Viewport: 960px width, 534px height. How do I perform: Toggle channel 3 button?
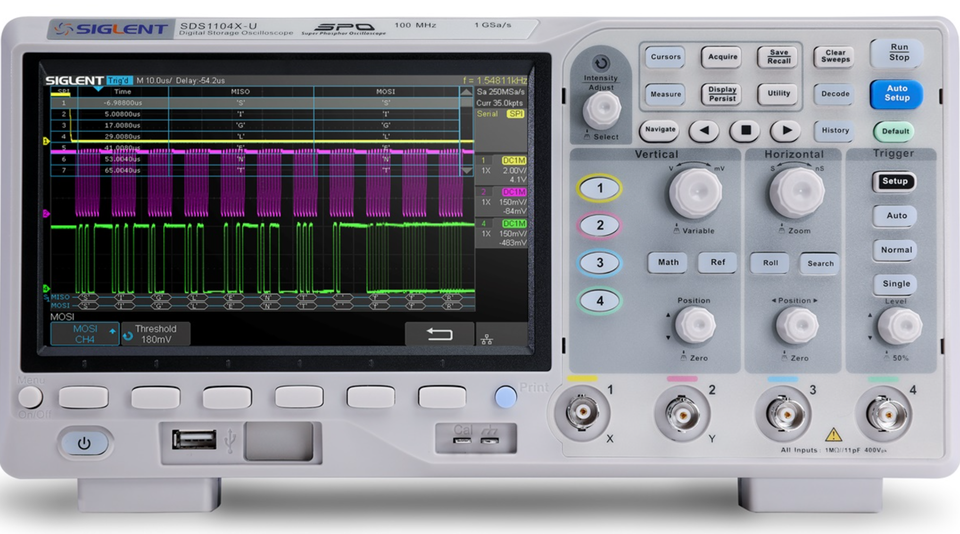tap(599, 263)
